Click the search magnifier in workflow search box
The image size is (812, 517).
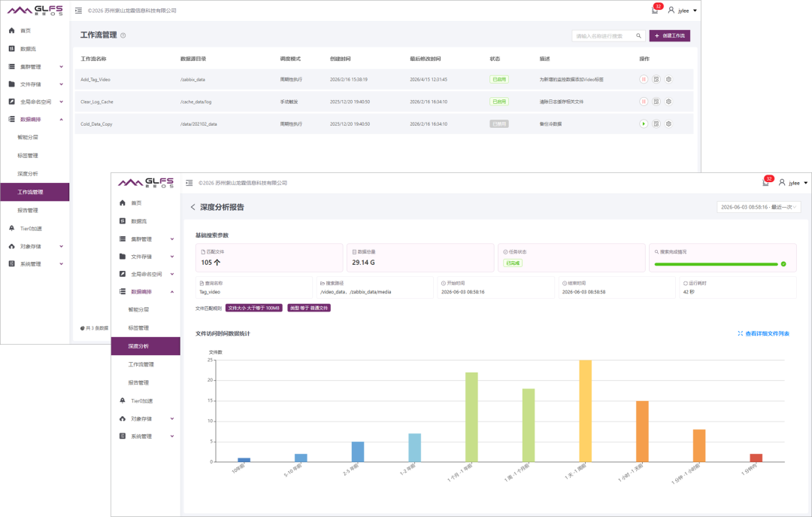point(638,36)
